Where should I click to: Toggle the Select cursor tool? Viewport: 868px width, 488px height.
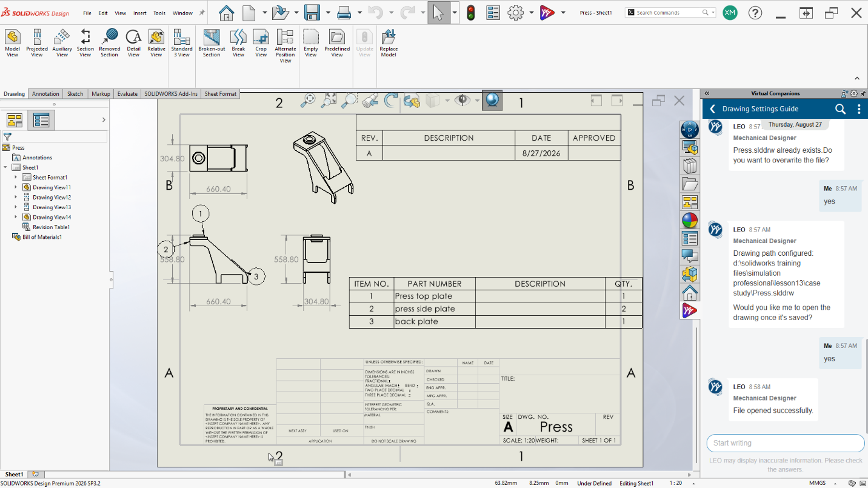(x=439, y=12)
